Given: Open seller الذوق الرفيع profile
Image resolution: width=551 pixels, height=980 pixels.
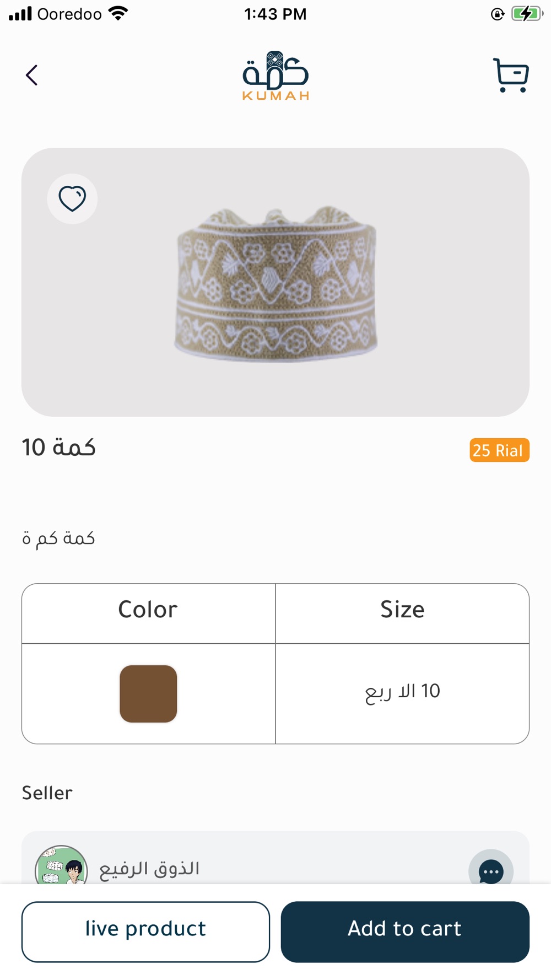Looking at the screenshot, I should pos(149,869).
